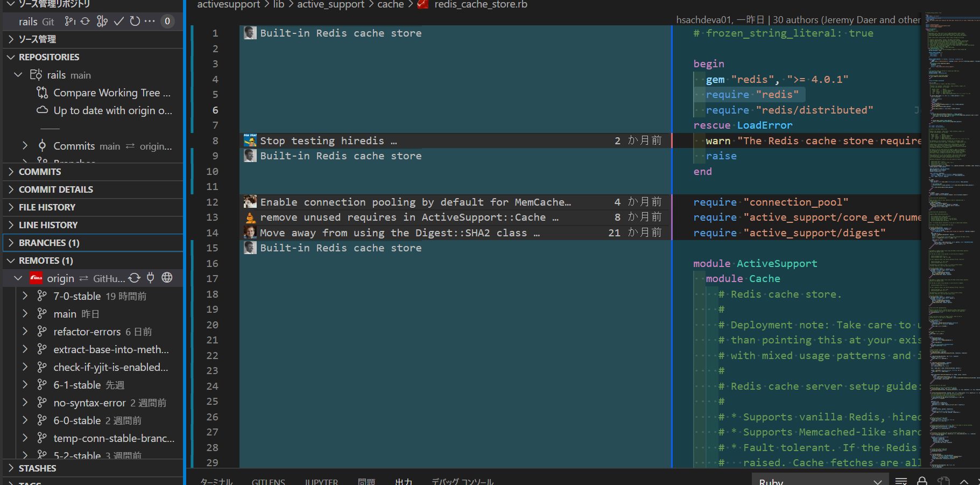Expand the Commits main node

click(x=25, y=146)
